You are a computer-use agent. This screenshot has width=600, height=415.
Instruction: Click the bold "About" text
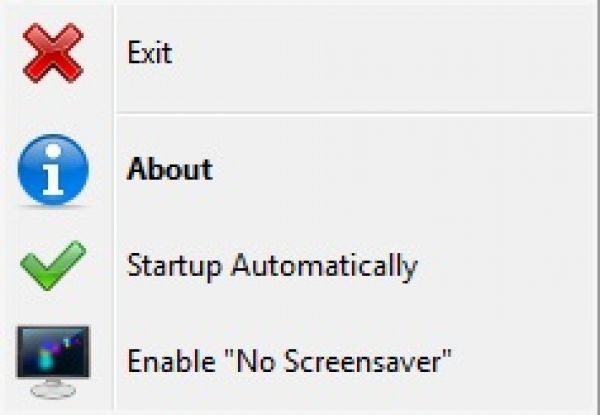170,169
